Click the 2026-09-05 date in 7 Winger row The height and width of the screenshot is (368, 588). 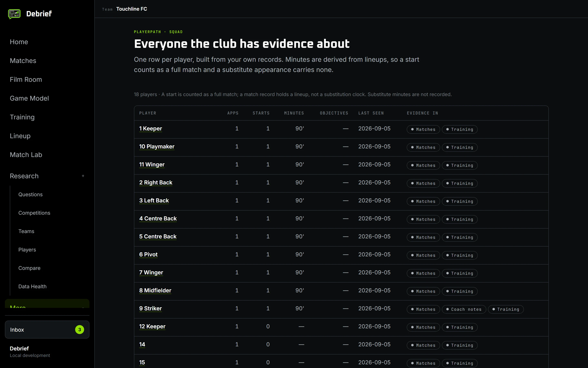[x=374, y=273]
